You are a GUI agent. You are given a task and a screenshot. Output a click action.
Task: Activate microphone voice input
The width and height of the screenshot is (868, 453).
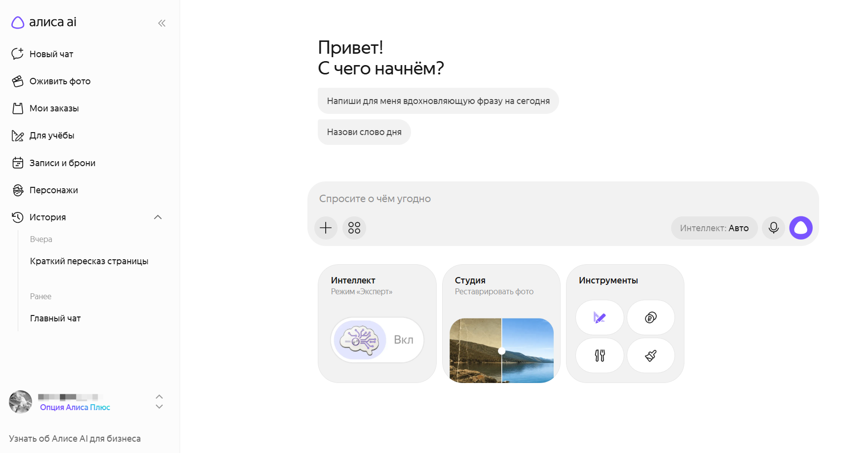(x=773, y=228)
